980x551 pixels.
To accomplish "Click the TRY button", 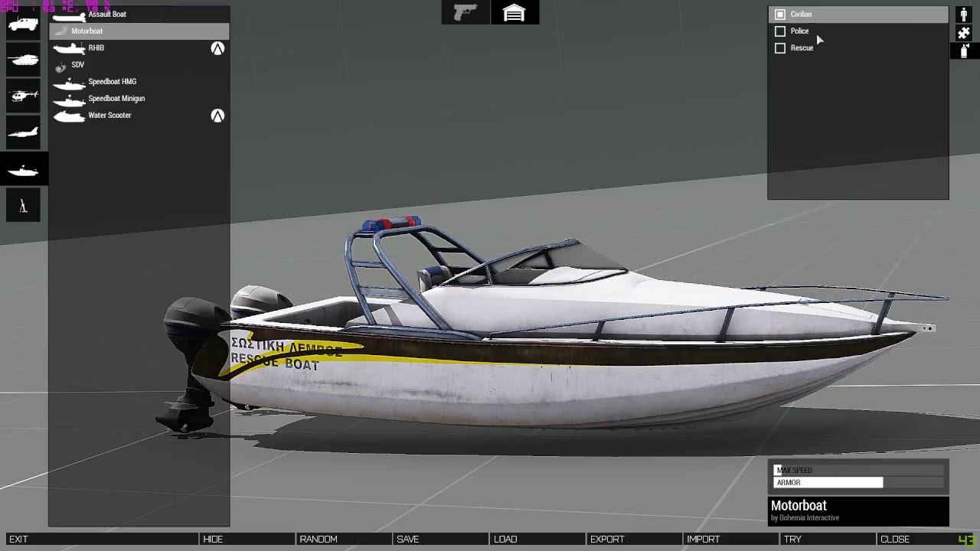I will click(827, 540).
